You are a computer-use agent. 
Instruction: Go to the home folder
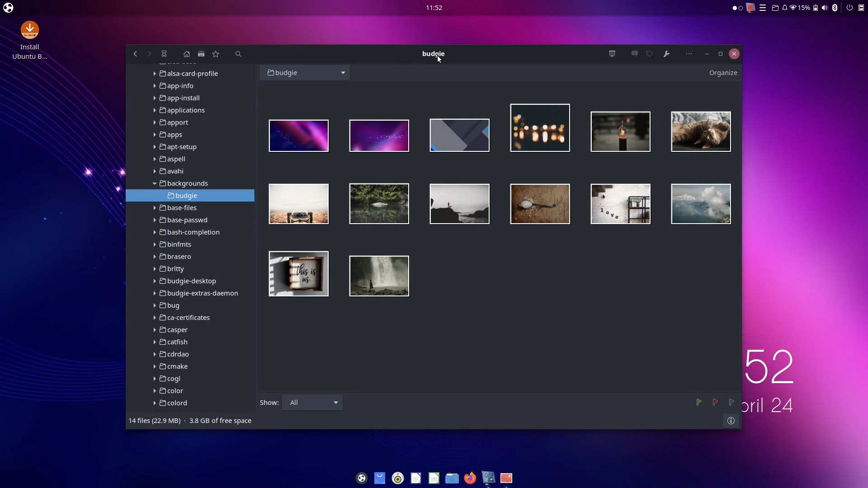tap(187, 54)
